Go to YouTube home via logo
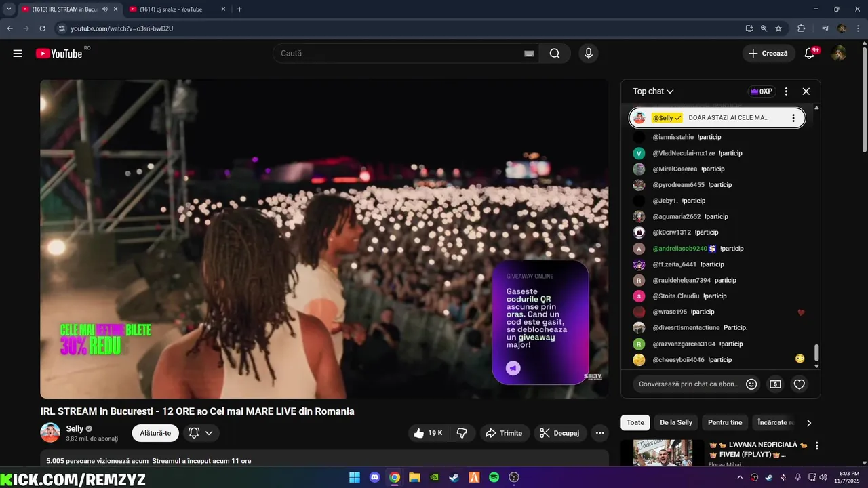Viewport: 868px width, 488px height. pyautogui.click(x=59, y=54)
